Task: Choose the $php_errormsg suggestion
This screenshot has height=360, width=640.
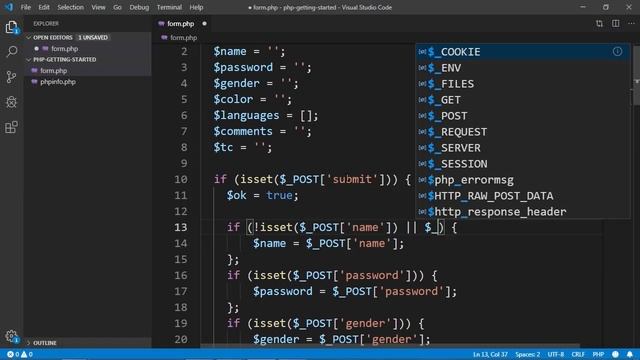Action: (522, 180)
